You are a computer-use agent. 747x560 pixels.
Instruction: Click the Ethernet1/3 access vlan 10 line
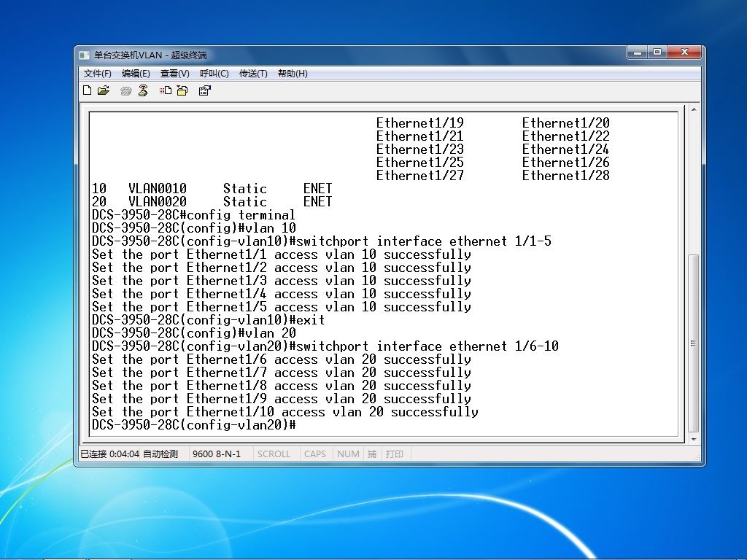[x=282, y=281]
